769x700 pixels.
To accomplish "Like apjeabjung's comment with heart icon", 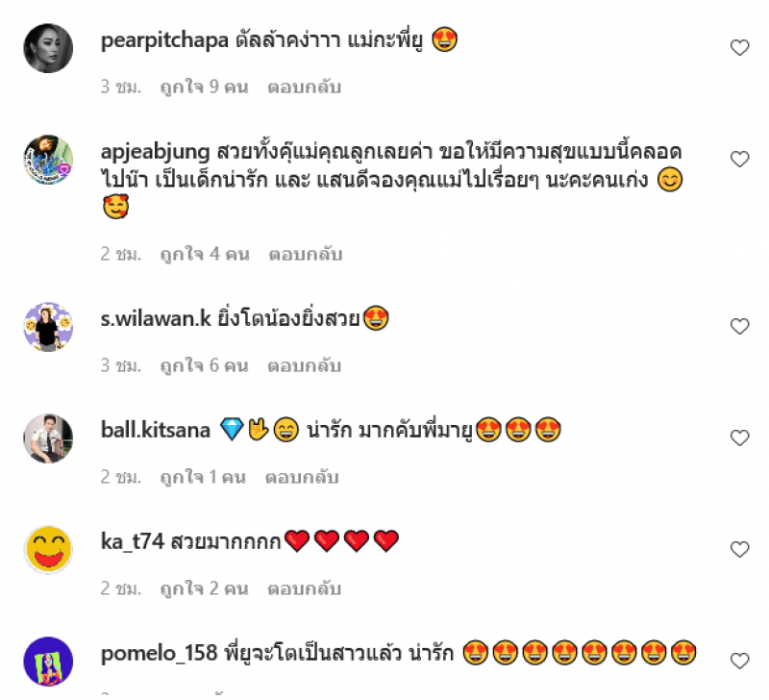I will [739, 159].
